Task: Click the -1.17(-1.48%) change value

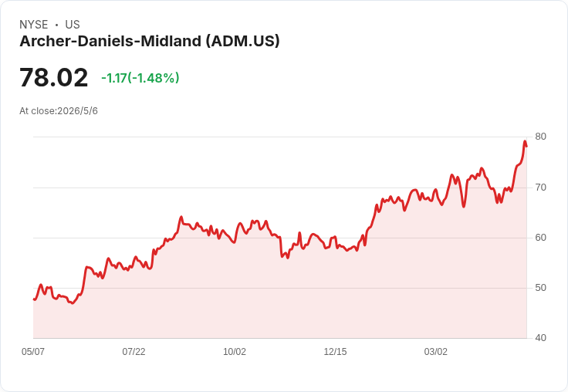Action: (x=140, y=78)
